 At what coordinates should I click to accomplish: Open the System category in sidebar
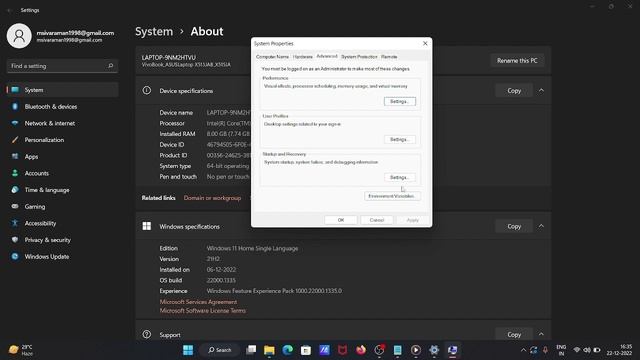click(x=62, y=90)
